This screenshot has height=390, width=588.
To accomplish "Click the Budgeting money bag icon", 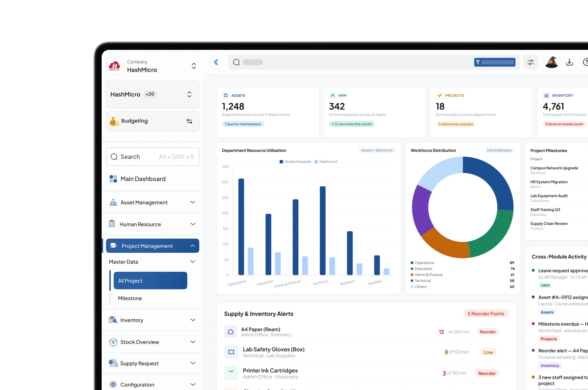I will pos(114,121).
